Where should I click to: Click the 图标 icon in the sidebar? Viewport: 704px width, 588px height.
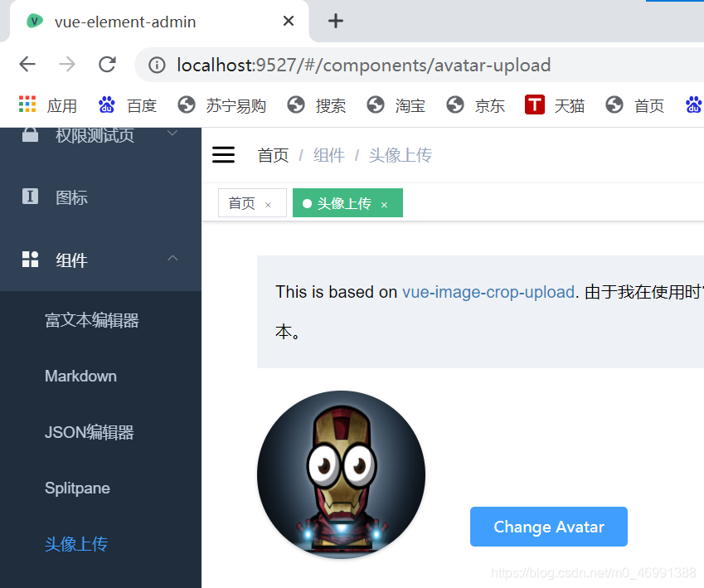(x=30, y=197)
